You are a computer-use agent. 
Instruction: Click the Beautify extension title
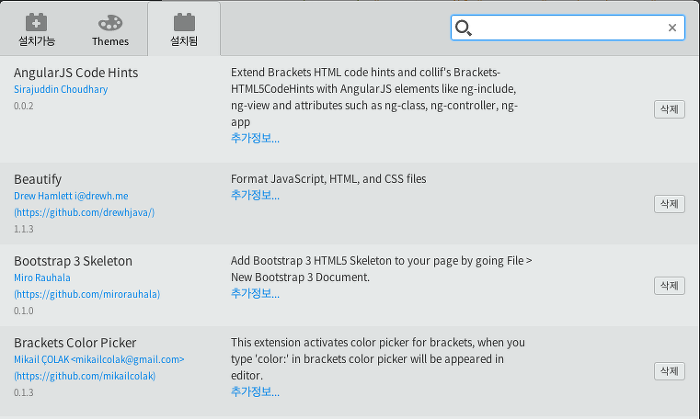tap(38, 179)
